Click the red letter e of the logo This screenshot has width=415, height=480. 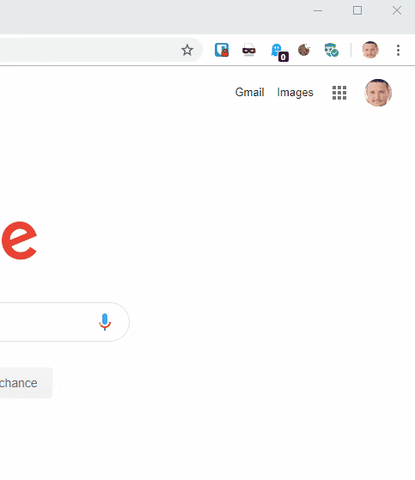tap(19, 240)
